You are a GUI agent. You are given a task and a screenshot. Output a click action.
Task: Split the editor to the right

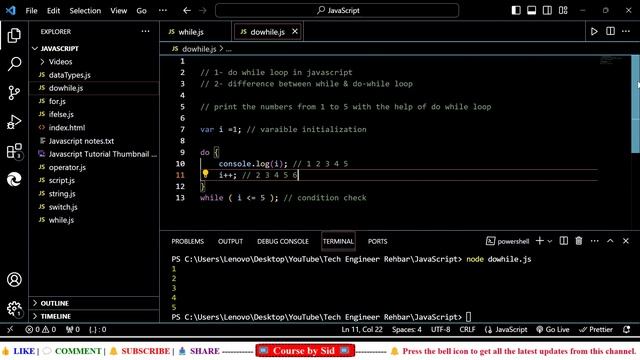(x=610, y=31)
